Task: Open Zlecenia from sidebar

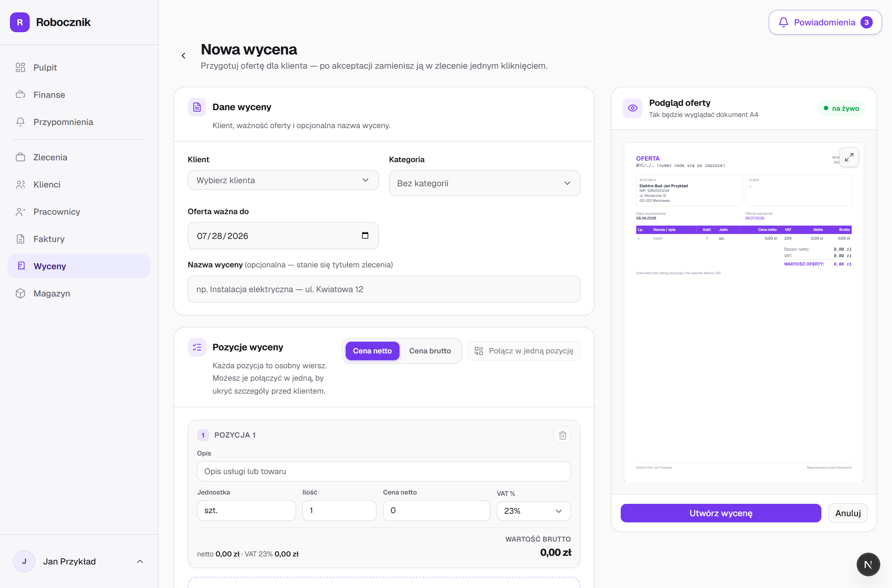Action: pyautogui.click(x=79, y=157)
